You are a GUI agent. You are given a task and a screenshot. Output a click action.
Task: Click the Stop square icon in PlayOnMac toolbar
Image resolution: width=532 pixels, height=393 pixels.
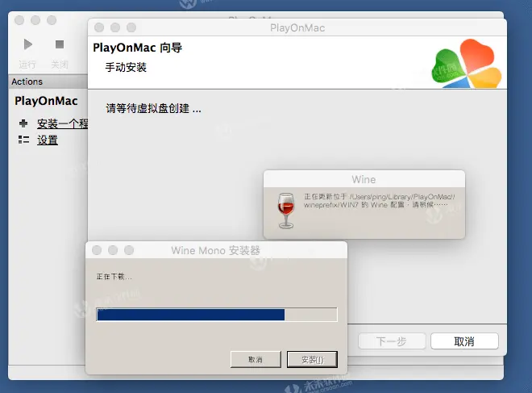coord(60,44)
